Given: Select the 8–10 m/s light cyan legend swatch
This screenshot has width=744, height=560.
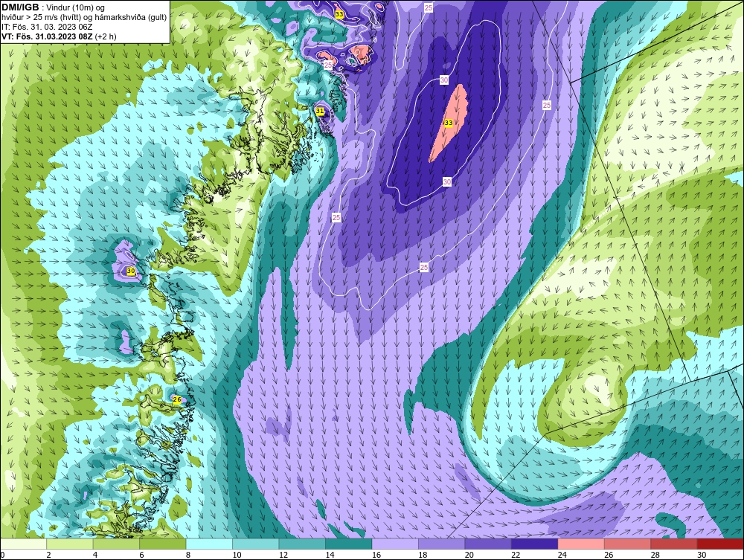Looking at the screenshot, I should tap(209, 544).
